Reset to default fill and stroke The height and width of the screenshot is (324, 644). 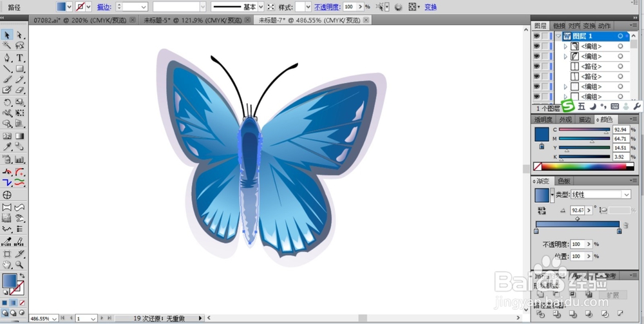(x=5, y=292)
